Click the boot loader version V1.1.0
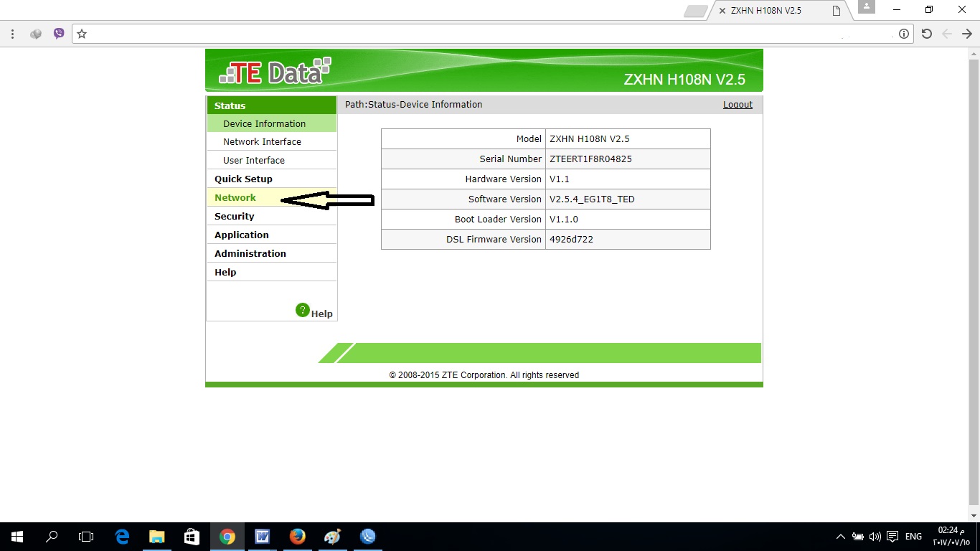This screenshot has width=980, height=551. [564, 220]
